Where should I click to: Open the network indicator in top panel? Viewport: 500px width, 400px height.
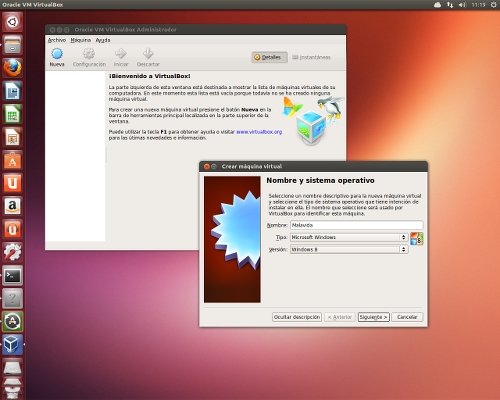pos(450,5)
